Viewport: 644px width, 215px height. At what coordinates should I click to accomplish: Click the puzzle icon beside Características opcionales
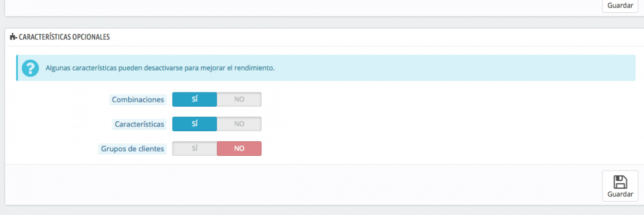tap(13, 37)
